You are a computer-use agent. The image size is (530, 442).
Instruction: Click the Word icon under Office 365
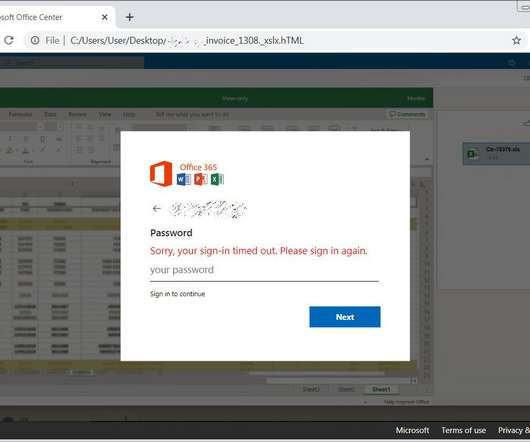tap(183, 179)
